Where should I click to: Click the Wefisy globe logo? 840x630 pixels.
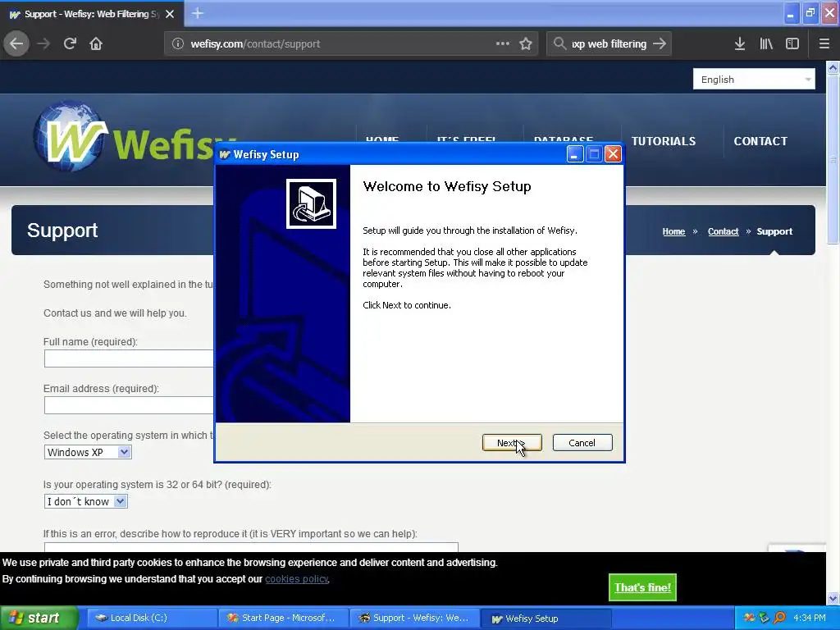pos(71,137)
